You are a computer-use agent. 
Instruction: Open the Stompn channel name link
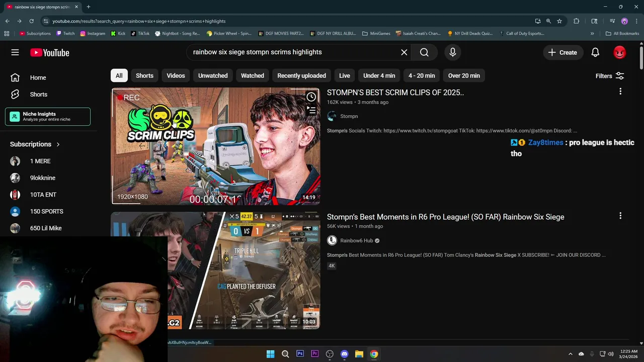tap(349, 116)
